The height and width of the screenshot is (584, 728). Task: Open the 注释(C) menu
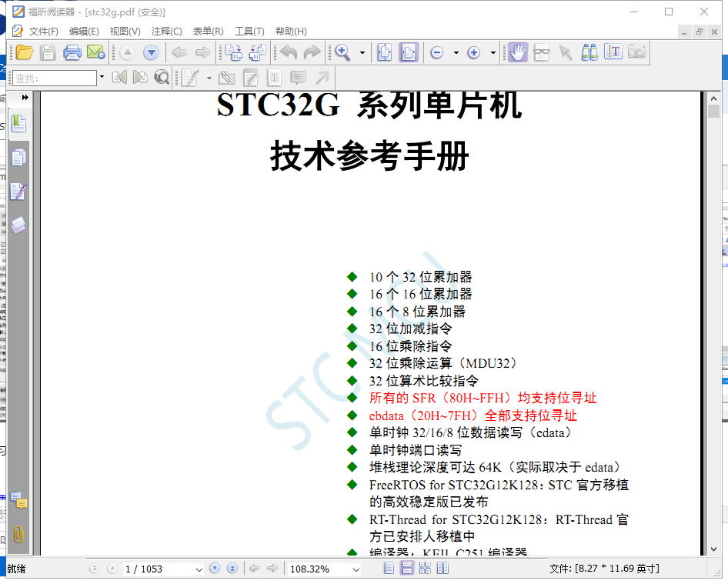[166, 31]
